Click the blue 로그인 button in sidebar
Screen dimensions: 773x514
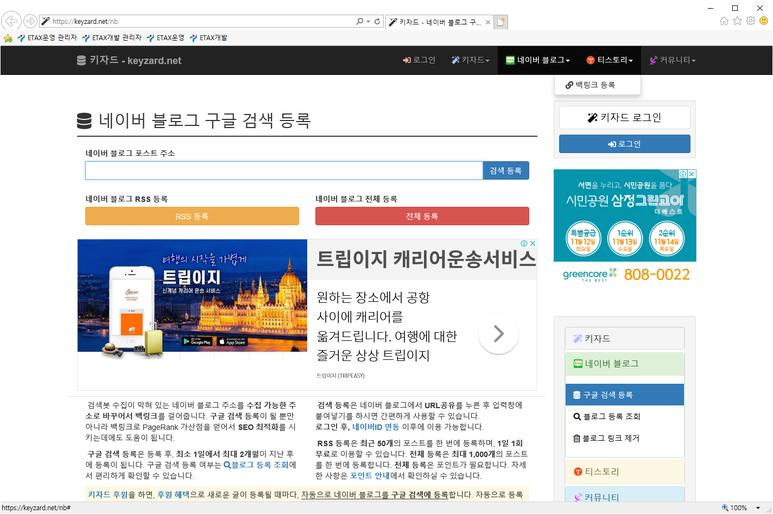point(625,144)
